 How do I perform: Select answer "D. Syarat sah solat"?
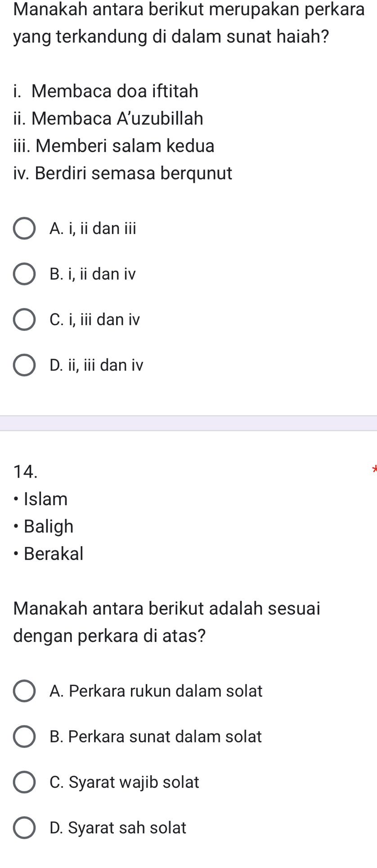click(x=24, y=828)
